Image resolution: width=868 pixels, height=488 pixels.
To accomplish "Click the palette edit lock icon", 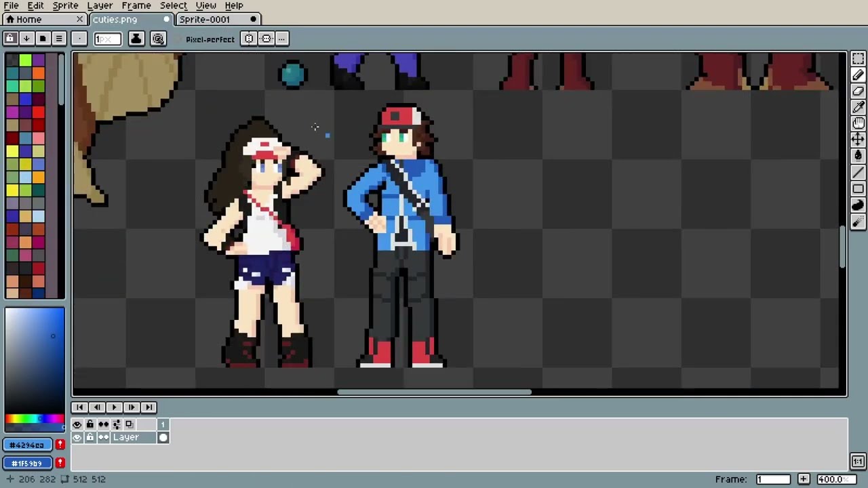I will [x=10, y=39].
